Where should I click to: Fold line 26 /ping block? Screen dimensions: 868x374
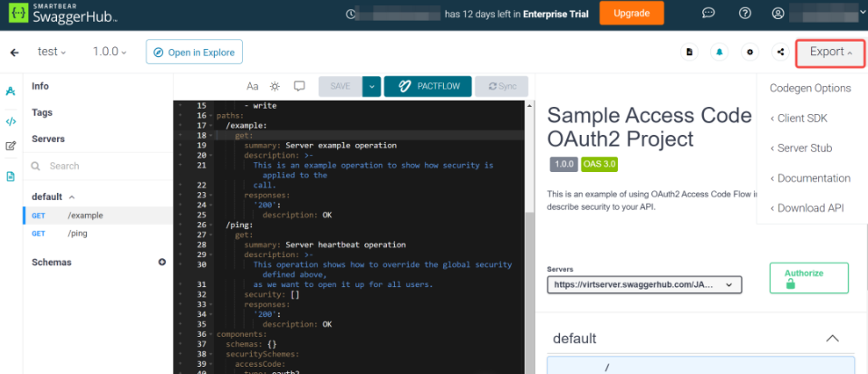click(x=211, y=225)
